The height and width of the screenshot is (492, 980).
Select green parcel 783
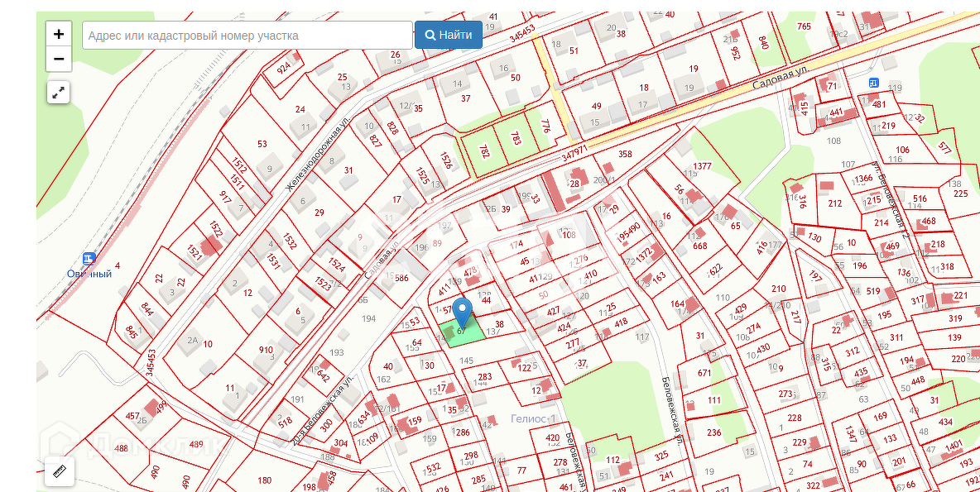516,138
